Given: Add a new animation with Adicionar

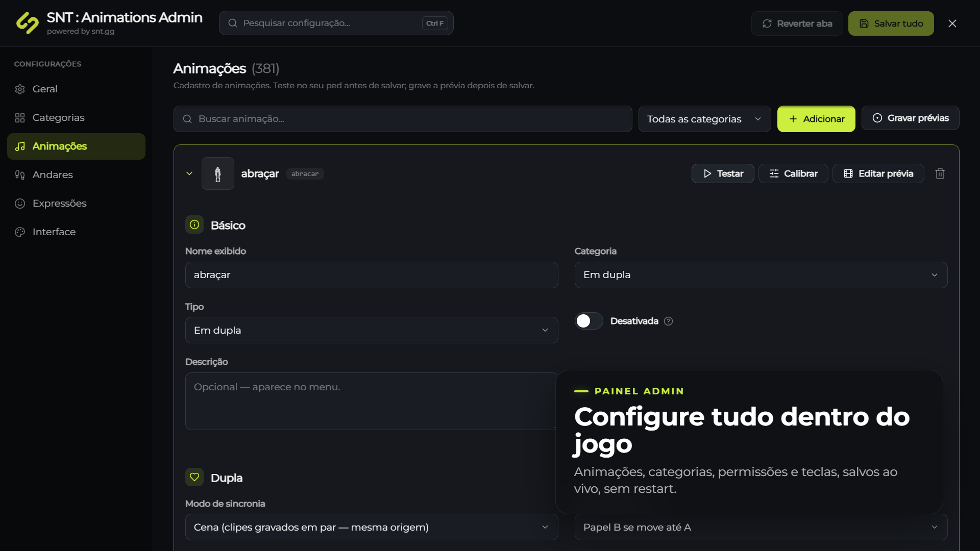Looking at the screenshot, I should 816,119.
